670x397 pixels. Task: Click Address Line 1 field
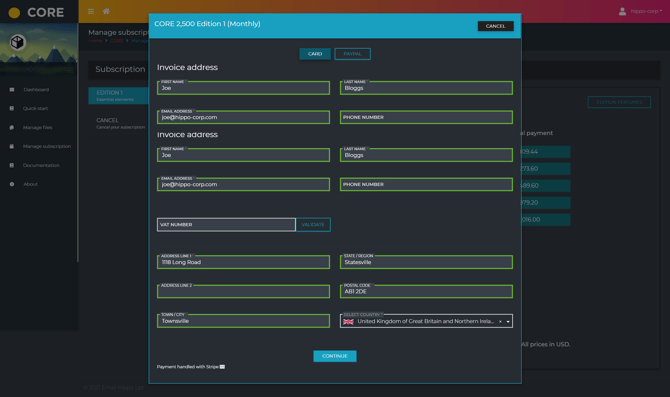(x=243, y=262)
